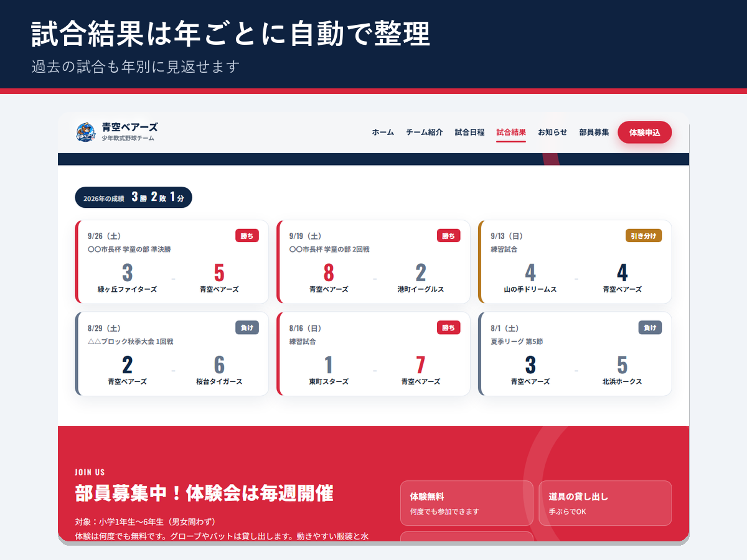Go to チーム紹介 page
747x560 pixels.
pyautogui.click(x=425, y=132)
